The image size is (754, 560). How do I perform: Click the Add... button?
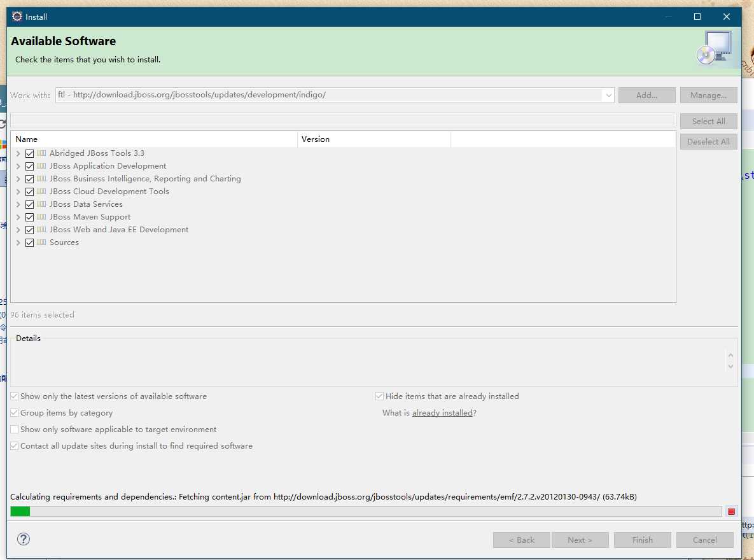[646, 95]
